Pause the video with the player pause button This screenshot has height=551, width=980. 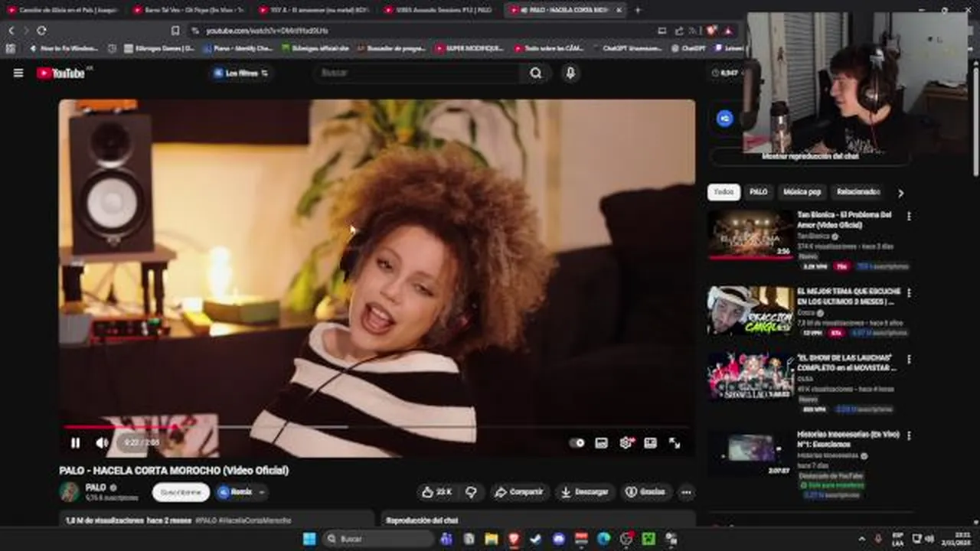(75, 442)
